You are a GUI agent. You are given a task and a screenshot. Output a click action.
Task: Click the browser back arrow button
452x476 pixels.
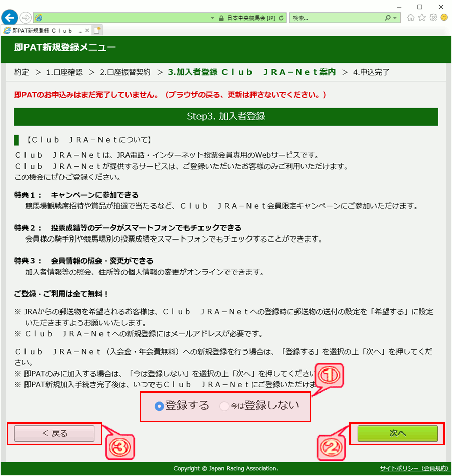9,17
